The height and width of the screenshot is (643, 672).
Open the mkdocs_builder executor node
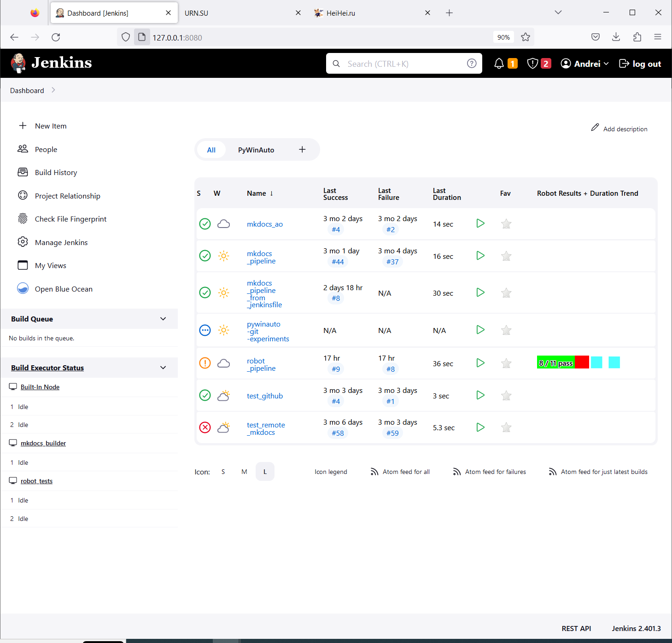[x=43, y=443]
